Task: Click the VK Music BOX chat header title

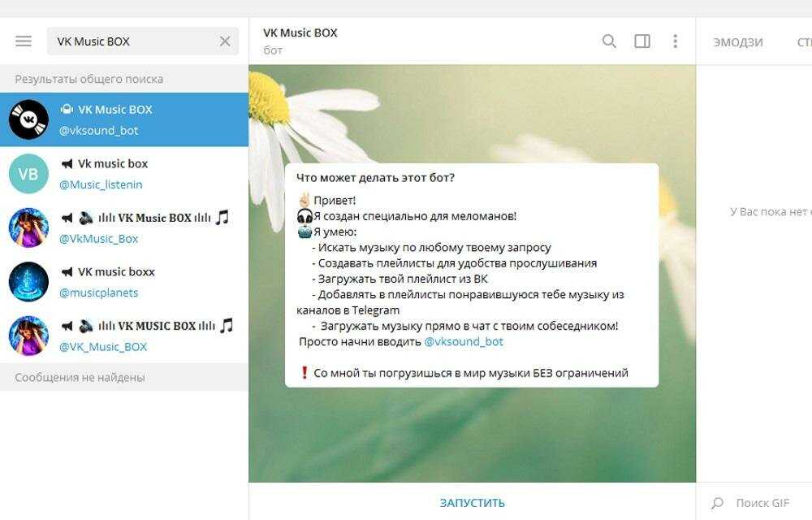Action: [300, 32]
